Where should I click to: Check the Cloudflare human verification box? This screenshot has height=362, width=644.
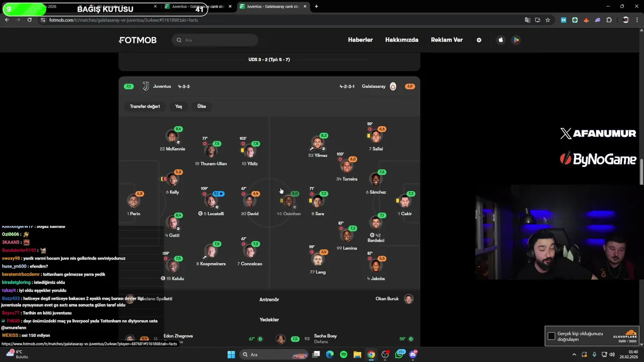[x=551, y=336]
